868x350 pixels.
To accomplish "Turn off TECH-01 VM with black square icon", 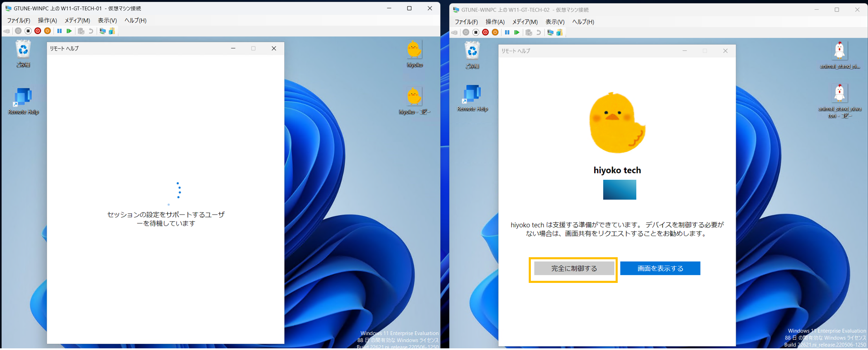I will click(x=28, y=31).
